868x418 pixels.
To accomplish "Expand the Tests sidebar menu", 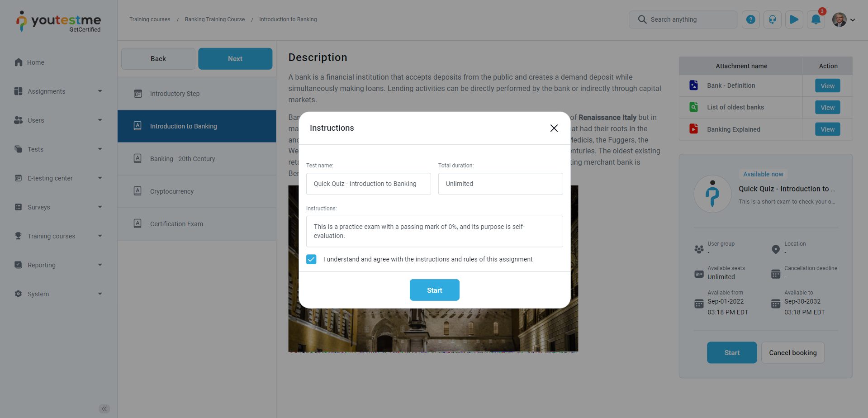I will (x=100, y=149).
